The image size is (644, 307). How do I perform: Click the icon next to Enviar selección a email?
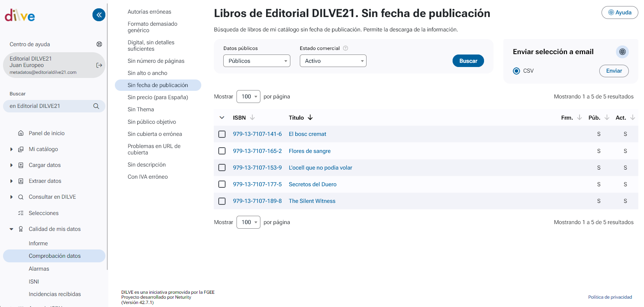click(622, 52)
